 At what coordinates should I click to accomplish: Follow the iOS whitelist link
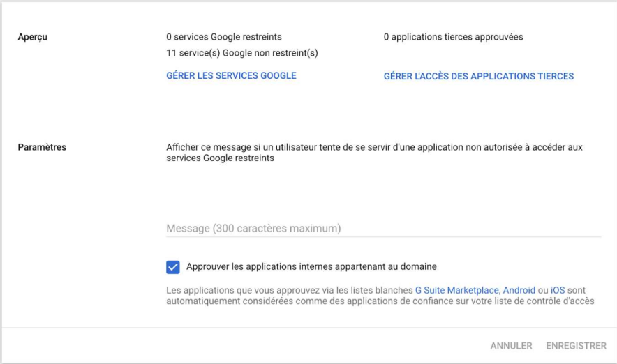coord(558,290)
